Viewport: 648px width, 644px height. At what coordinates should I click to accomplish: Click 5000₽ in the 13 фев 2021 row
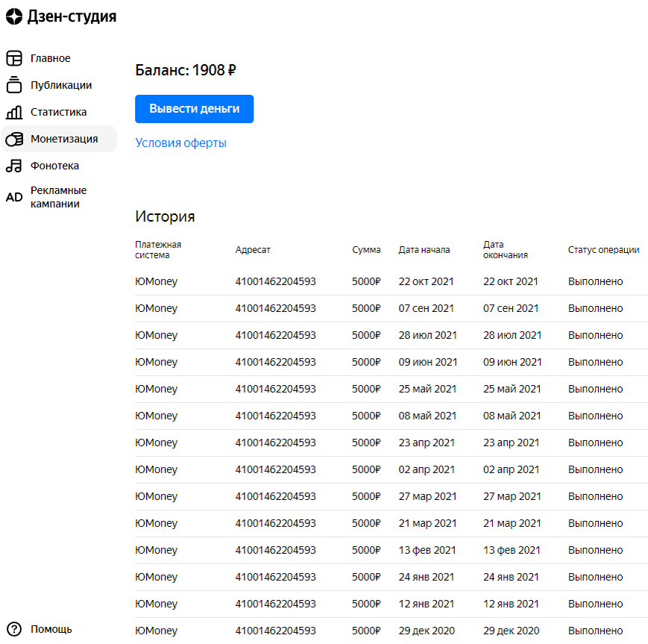[366, 551]
